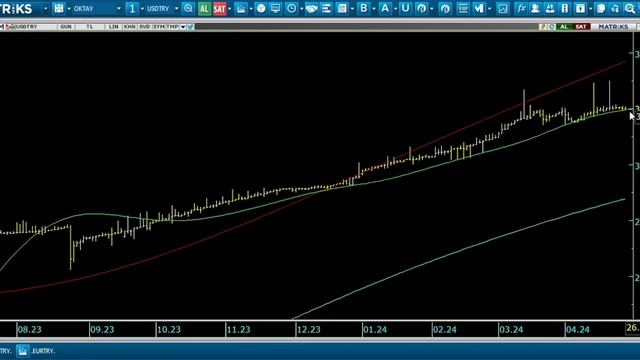640x360 pixels.
Task: Click the green AL buy button
Action: [x=204, y=9]
